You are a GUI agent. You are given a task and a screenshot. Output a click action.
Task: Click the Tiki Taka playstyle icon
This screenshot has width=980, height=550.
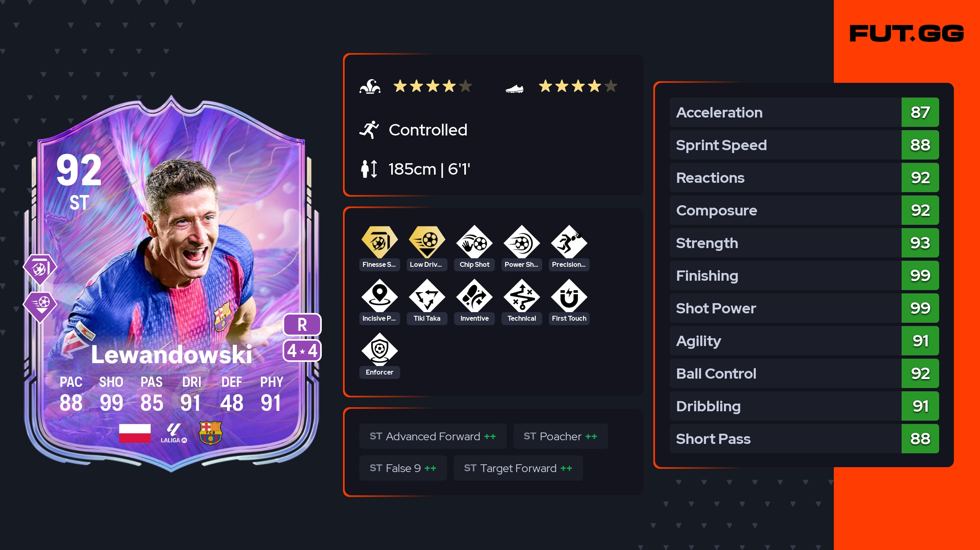(427, 296)
